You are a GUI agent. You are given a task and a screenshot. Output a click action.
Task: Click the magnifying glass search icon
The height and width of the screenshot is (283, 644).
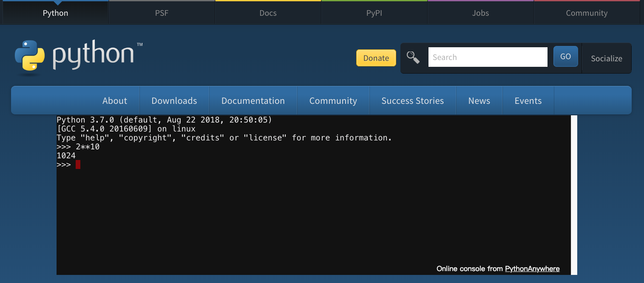413,57
